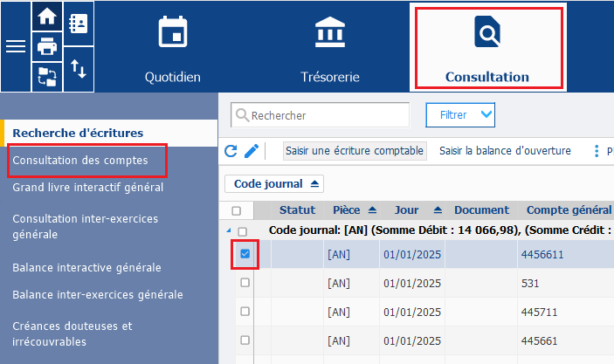The image size is (614, 364).
Task: Toggle the select-all checkbox in header
Action: tap(236, 210)
